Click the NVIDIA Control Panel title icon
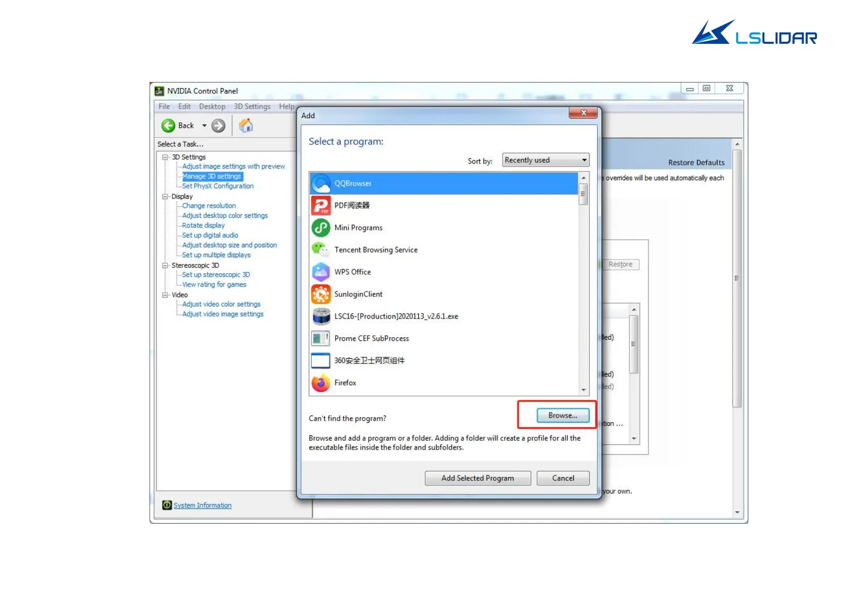Screen dimensions: 868x614 pyautogui.click(x=159, y=91)
